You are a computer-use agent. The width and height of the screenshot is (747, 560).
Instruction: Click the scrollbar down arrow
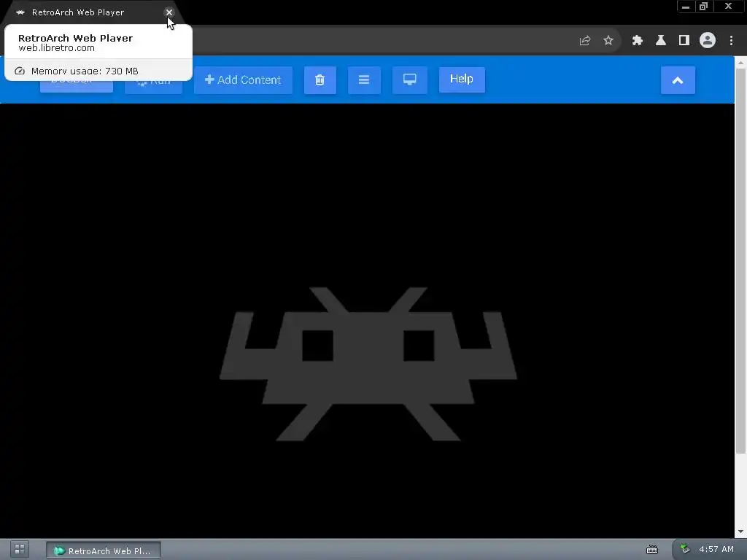tap(741, 532)
